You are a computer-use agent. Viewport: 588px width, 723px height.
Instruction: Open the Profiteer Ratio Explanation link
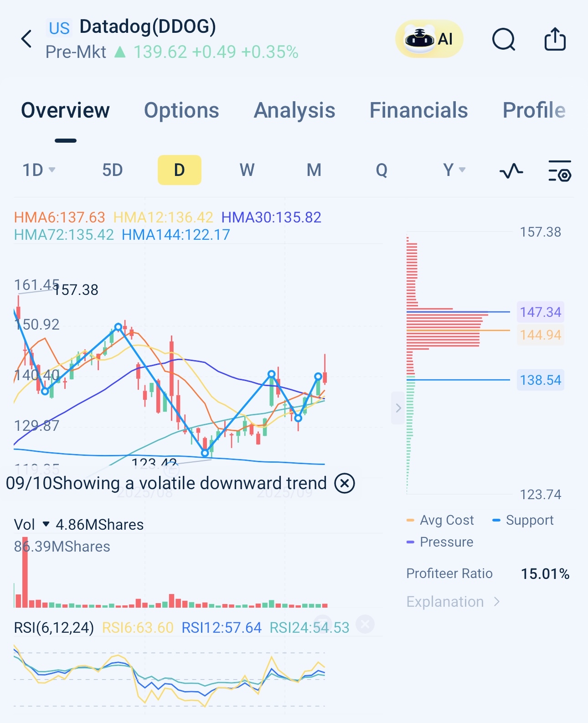453,602
